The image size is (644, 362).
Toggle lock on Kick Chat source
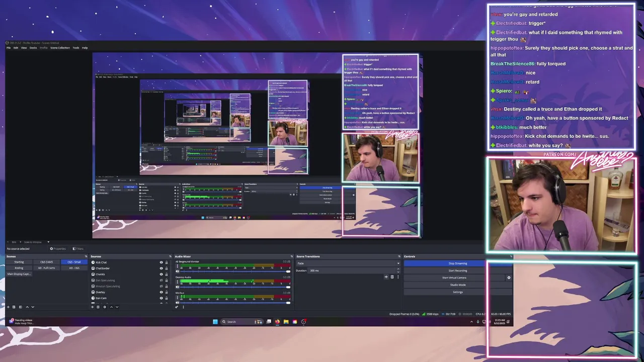(167, 262)
